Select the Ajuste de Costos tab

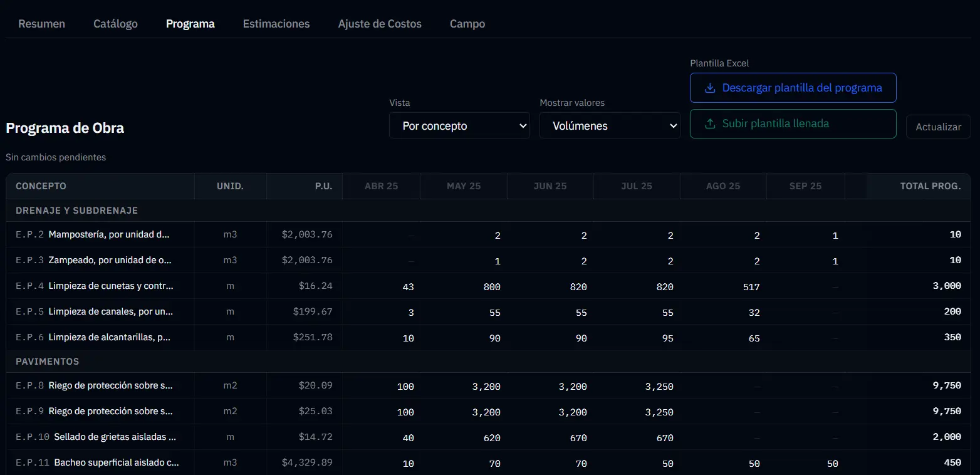click(x=379, y=24)
